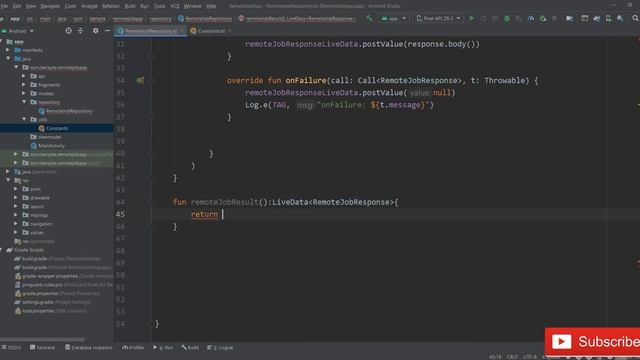Expand the manifests folder
The width and height of the screenshot is (640, 360).
click(8, 50)
